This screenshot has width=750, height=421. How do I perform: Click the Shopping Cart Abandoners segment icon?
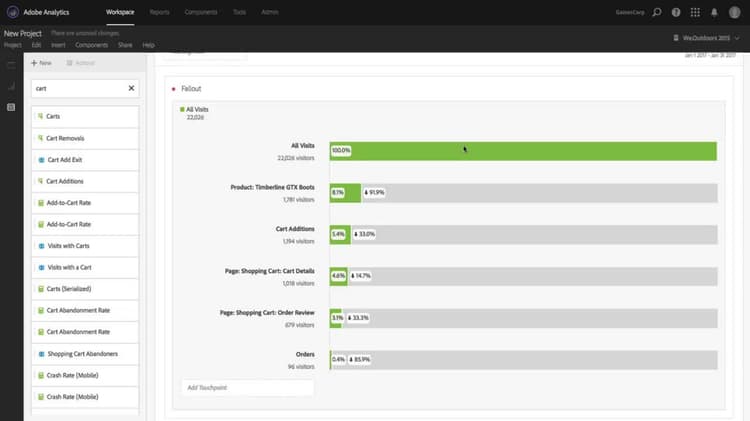click(x=41, y=354)
